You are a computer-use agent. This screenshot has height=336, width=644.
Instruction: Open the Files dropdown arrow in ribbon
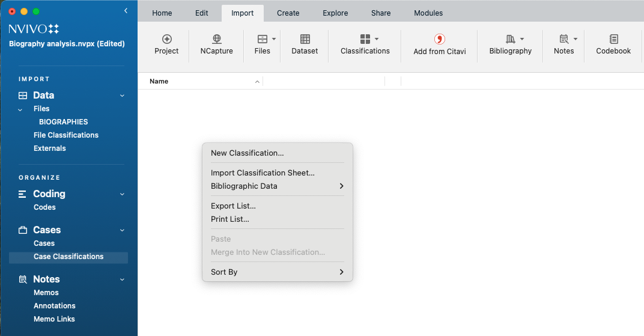point(274,39)
